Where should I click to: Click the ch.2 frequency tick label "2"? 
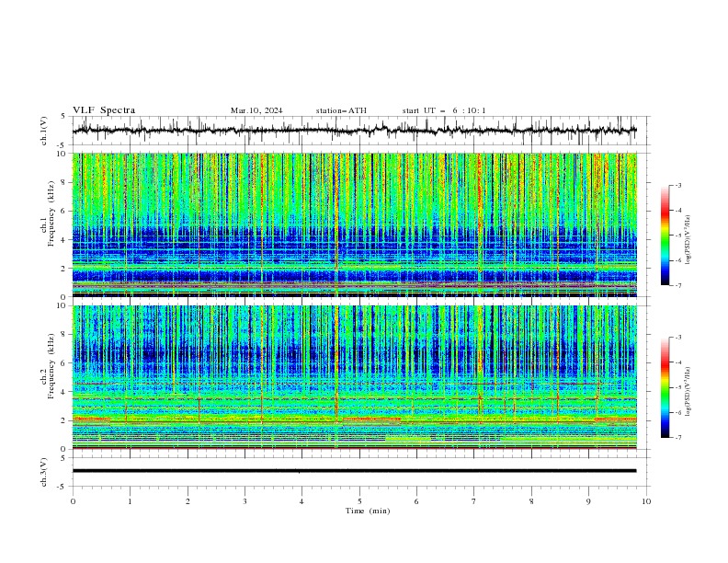(64, 420)
